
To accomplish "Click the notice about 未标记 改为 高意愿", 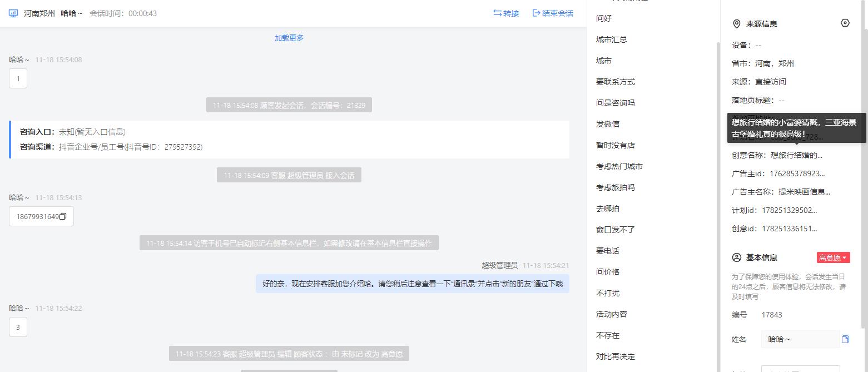I will tap(289, 354).
